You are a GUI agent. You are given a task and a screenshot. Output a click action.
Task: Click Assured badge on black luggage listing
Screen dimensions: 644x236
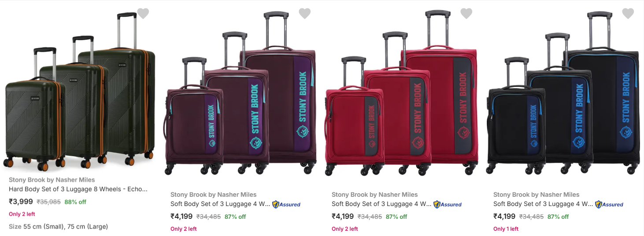pyautogui.click(x=609, y=204)
